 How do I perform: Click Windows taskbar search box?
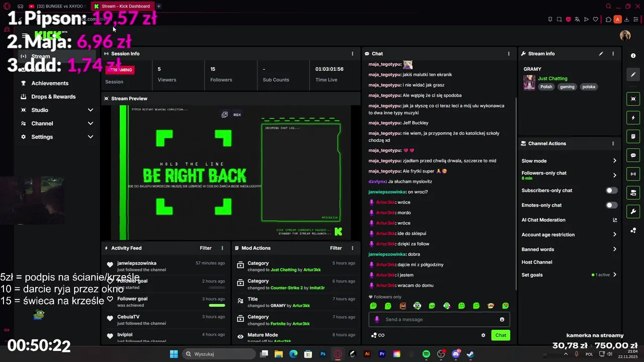coord(218,354)
